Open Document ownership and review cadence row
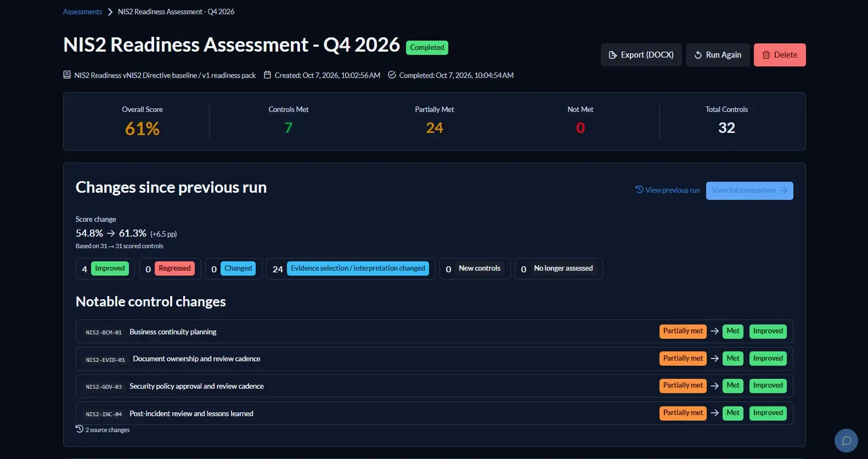The width and height of the screenshot is (868, 459). pyautogui.click(x=435, y=359)
